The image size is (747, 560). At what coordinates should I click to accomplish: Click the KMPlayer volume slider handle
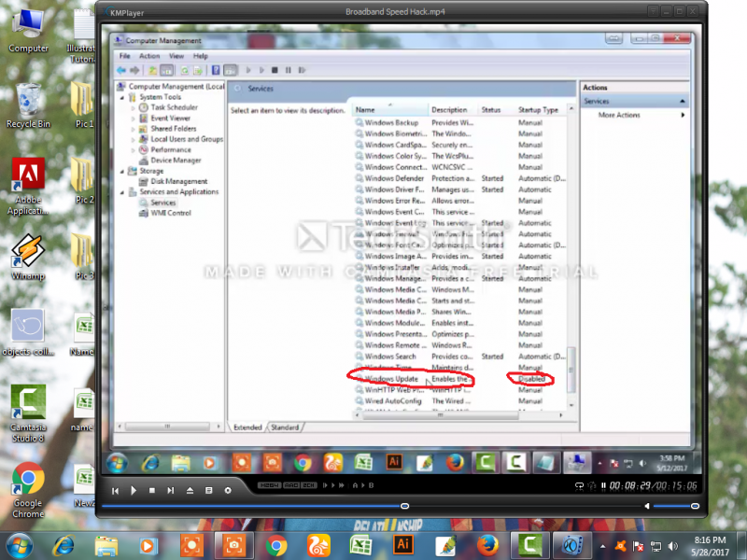coord(695,506)
